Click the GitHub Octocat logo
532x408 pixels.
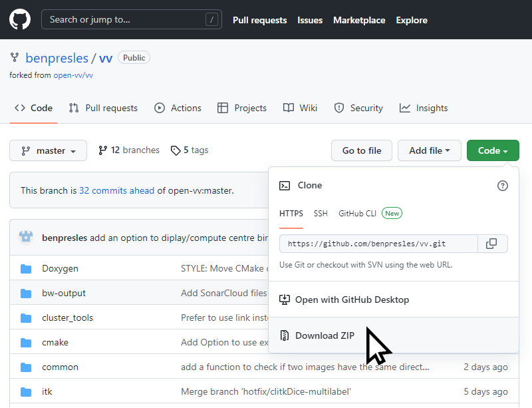(20, 19)
